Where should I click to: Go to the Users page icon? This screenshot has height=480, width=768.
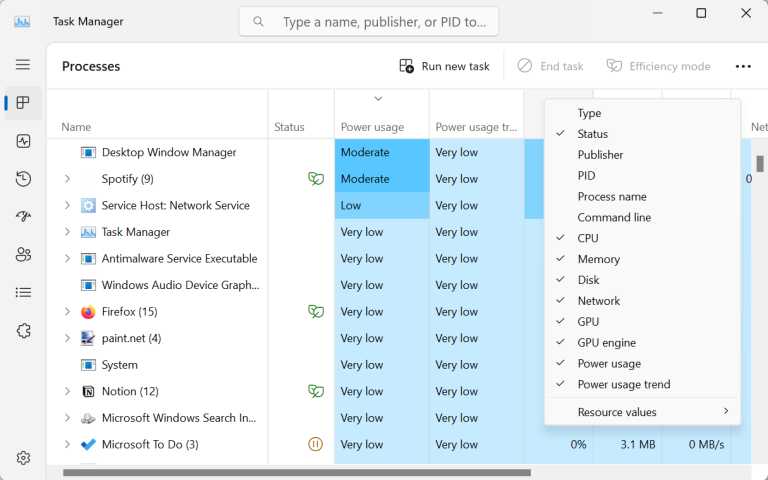click(23, 254)
